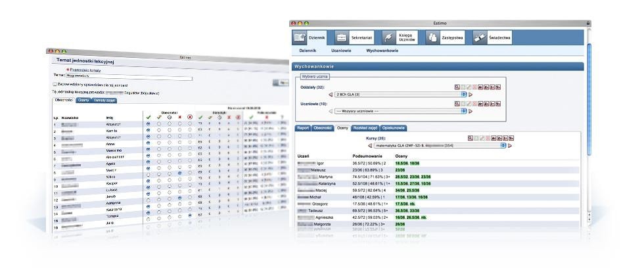Image resolution: width=644 pixels, height=274 pixels.
Task: Go to the next Kursy entry with the right arrow
Action: pyautogui.click(x=510, y=145)
